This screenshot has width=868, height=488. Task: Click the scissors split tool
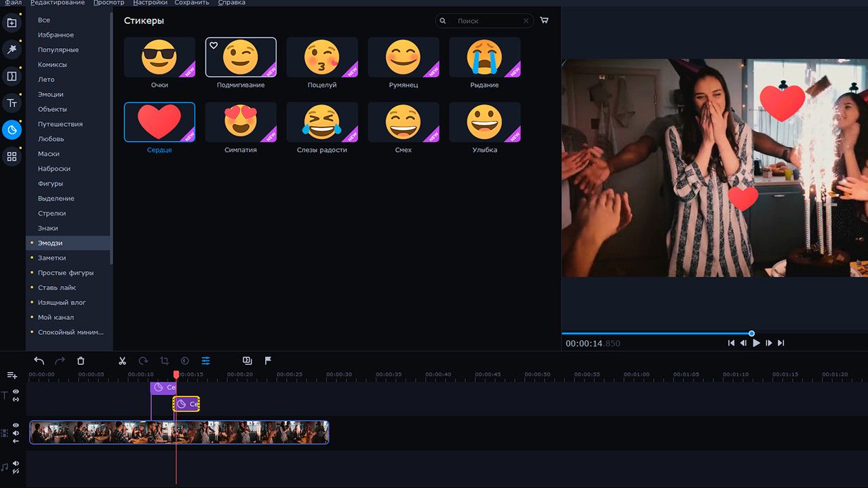coord(122,361)
